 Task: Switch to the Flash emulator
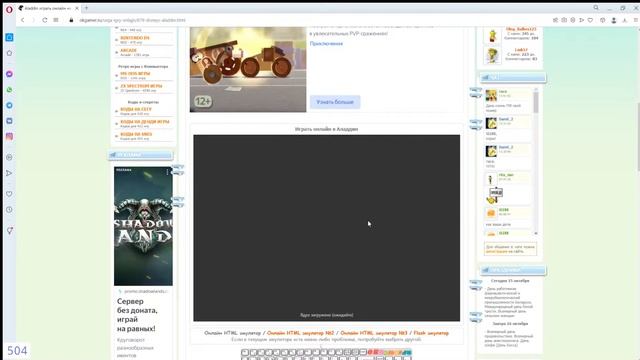pos(431,333)
